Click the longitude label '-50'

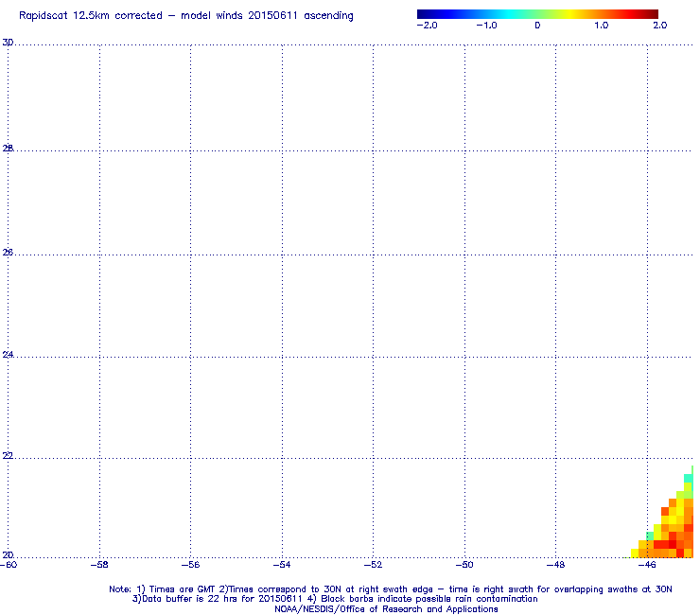tap(464, 565)
